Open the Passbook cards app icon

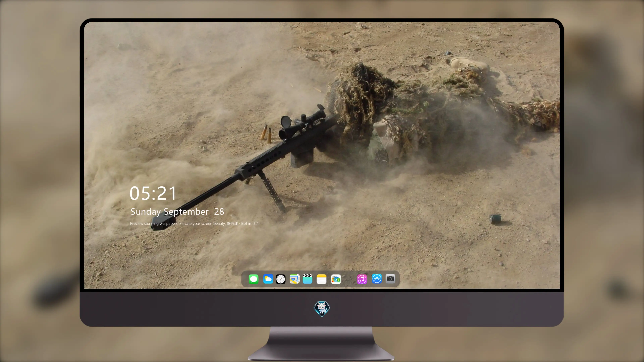336,279
